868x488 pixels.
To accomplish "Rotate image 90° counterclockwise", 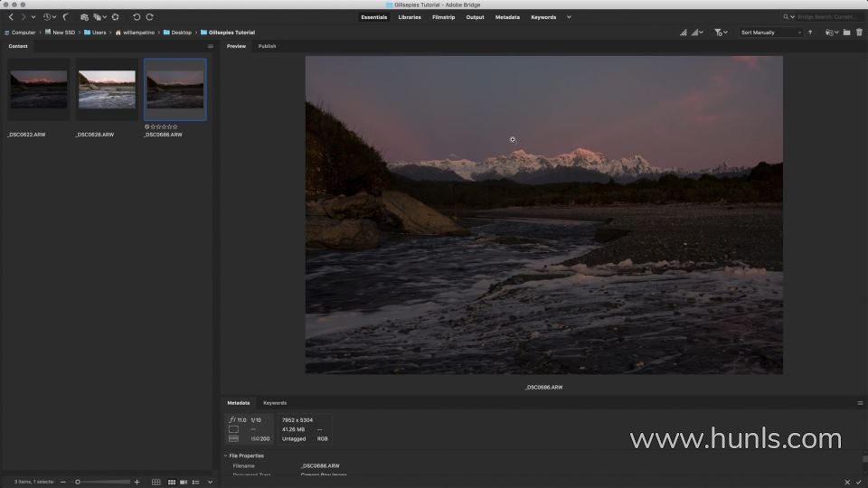I will pos(137,17).
